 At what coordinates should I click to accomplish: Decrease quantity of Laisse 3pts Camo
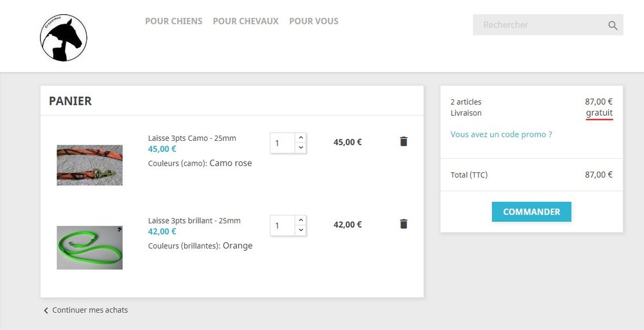301,148
